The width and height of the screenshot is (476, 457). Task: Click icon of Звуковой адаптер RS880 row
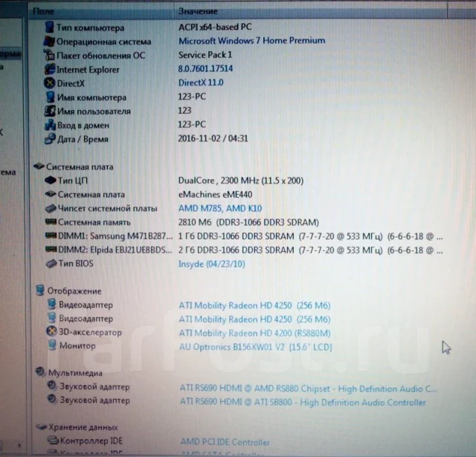pyautogui.click(x=52, y=386)
